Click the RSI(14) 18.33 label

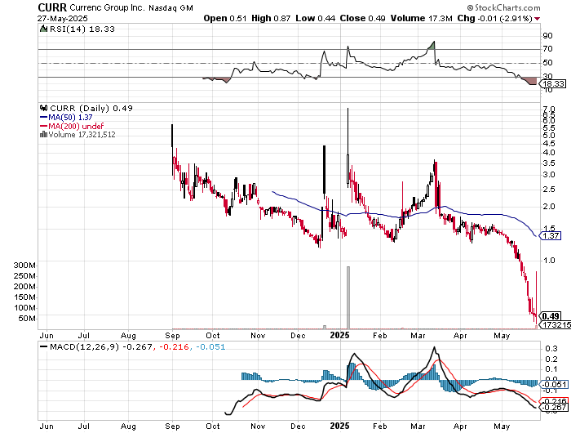82,29
